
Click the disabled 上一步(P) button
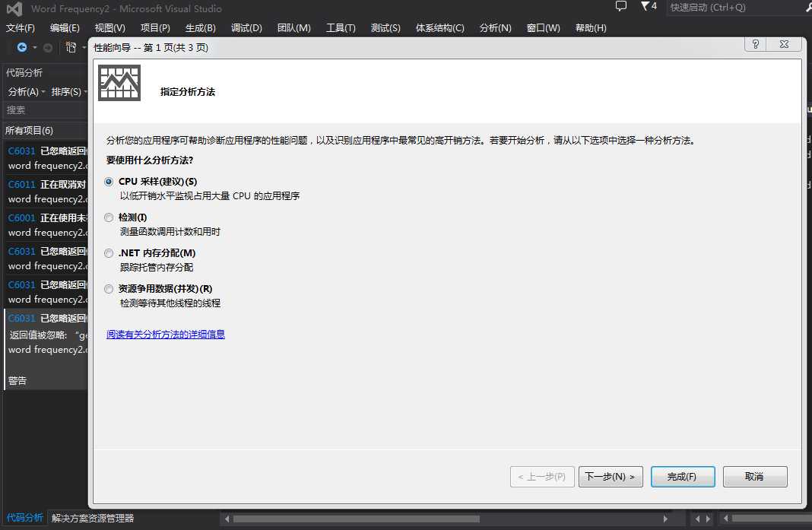click(x=541, y=477)
